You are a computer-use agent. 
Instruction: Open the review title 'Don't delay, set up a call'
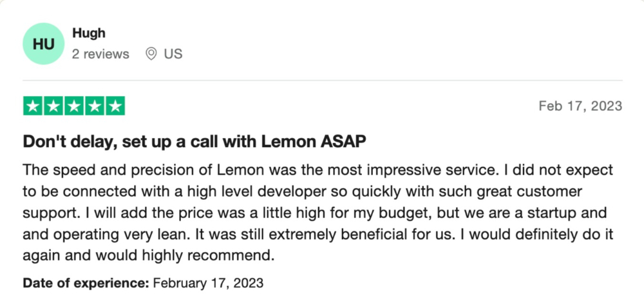pyautogui.click(x=194, y=141)
